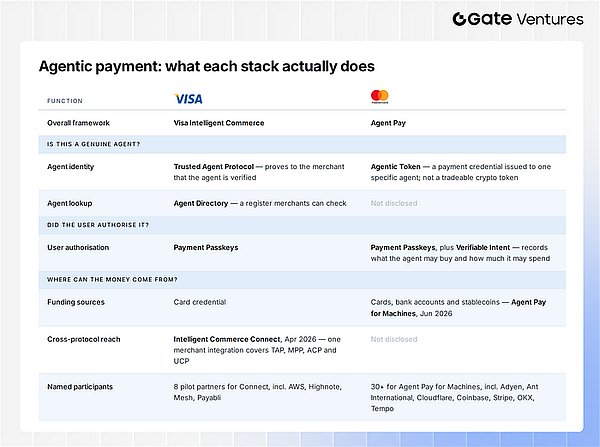The width and height of the screenshot is (600, 447).
Task: Select the 'Named participants' row label
Action: [80, 387]
